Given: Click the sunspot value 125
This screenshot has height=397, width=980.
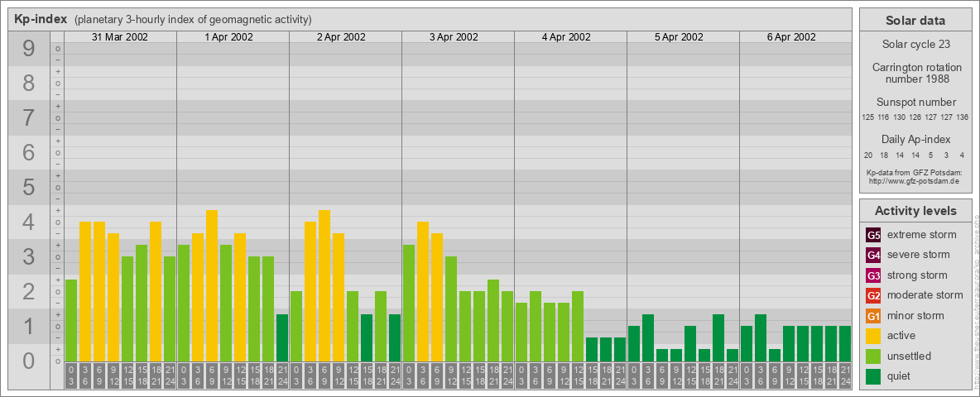Looking at the screenshot, I should (867, 117).
